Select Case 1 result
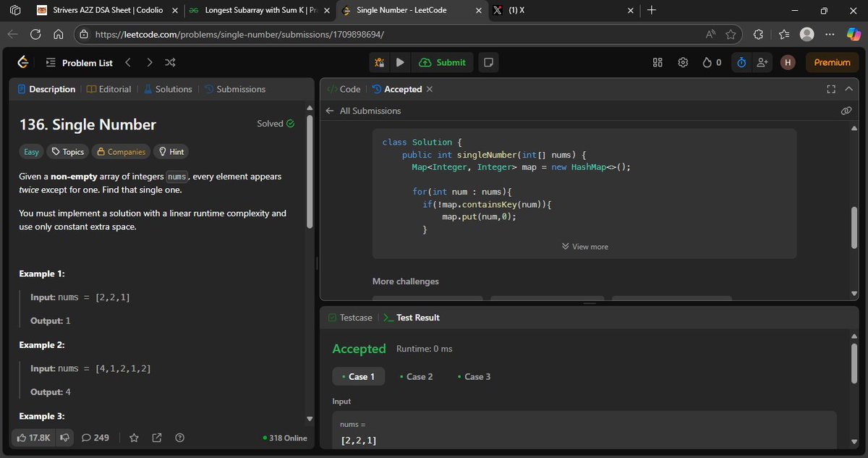 coord(358,376)
